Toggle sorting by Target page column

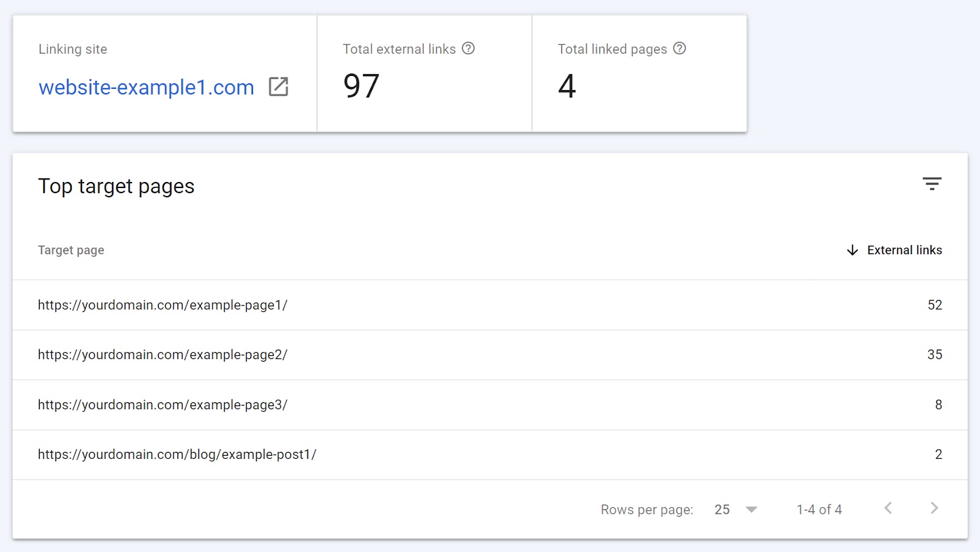[x=70, y=250]
